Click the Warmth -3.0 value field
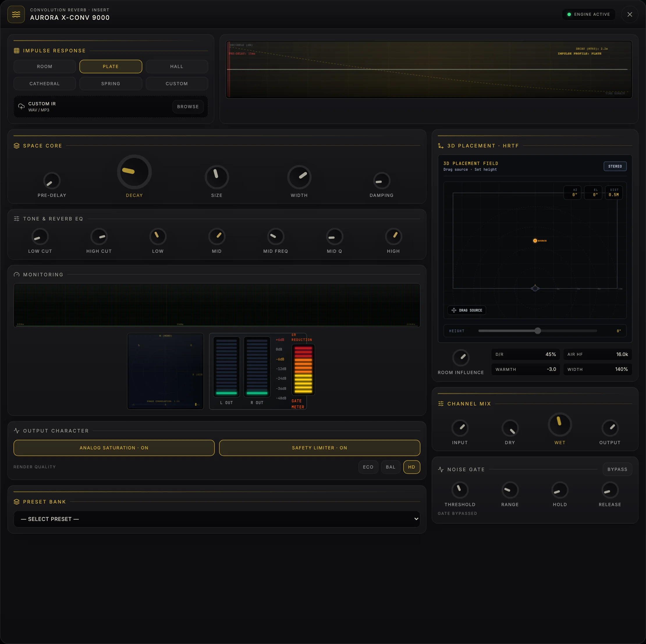The width and height of the screenshot is (646, 644). point(526,369)
